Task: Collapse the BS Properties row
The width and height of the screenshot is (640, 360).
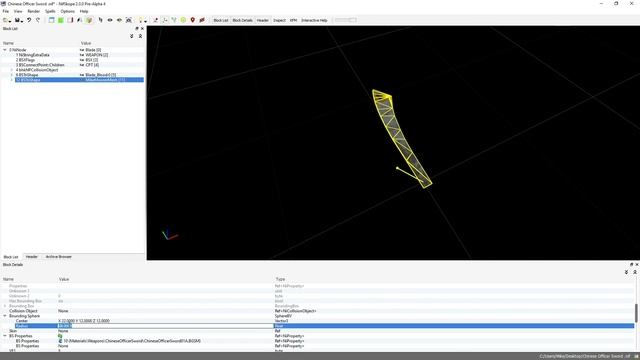Action: tap(5, 336)
